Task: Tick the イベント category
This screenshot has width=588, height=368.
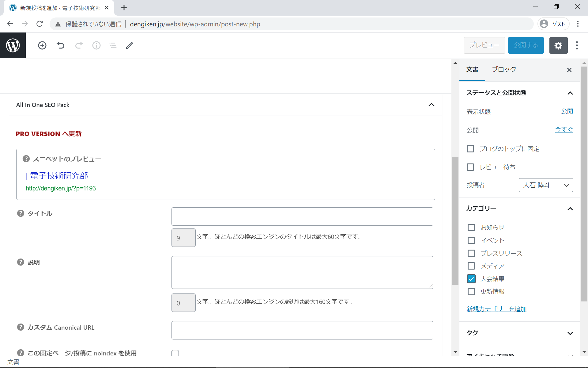Action: (471, 240)
